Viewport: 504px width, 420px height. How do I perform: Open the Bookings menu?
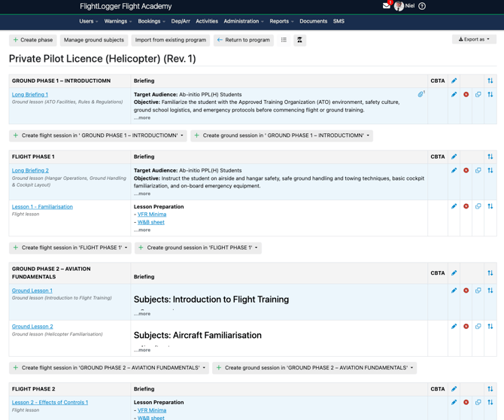tap(151, 21)
